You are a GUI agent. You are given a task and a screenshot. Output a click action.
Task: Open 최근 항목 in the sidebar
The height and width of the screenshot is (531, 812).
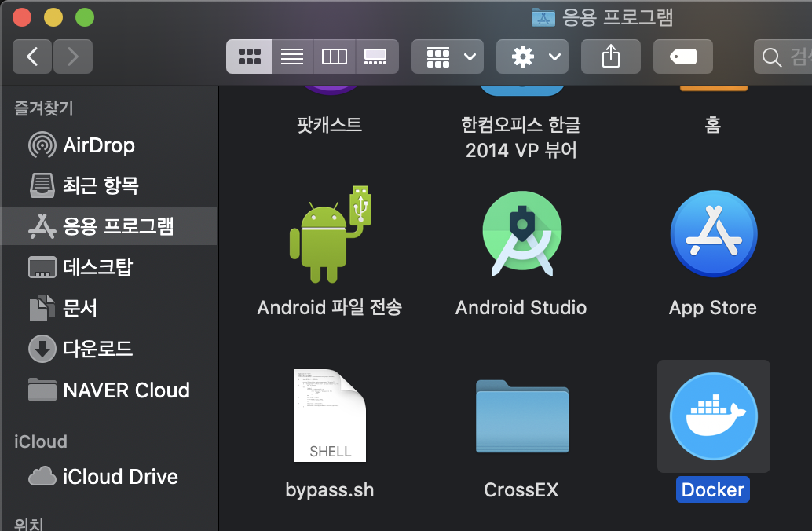(x=108, y=185)
